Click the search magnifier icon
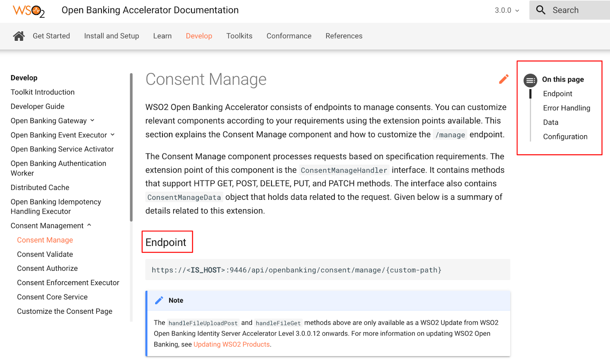The width and height of the screenshot is (610, 364). (x=541, y=10)
